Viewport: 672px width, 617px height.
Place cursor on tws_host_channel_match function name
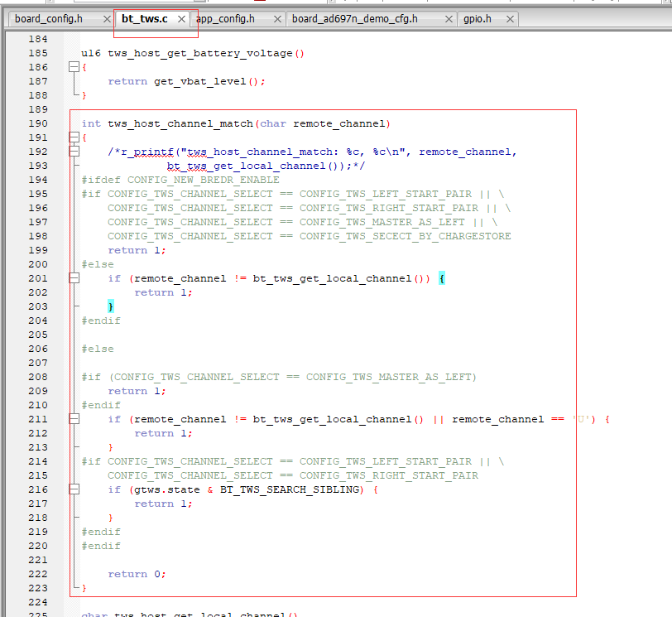180,124
